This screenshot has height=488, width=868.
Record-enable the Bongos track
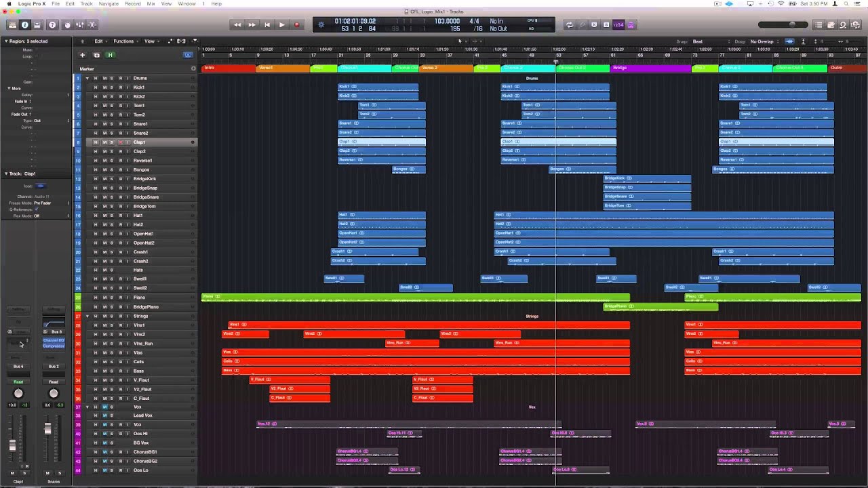pyautogui.click(x=120, y=169)
